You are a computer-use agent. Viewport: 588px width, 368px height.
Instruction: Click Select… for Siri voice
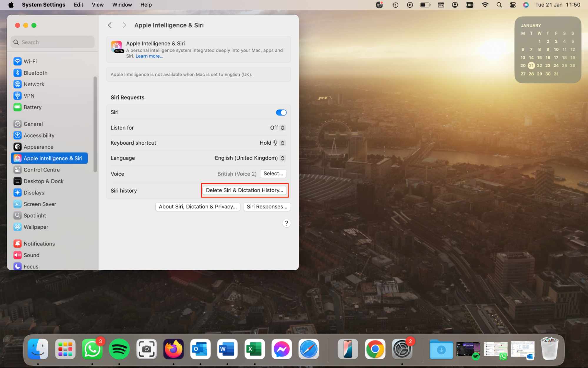[273, 174]
